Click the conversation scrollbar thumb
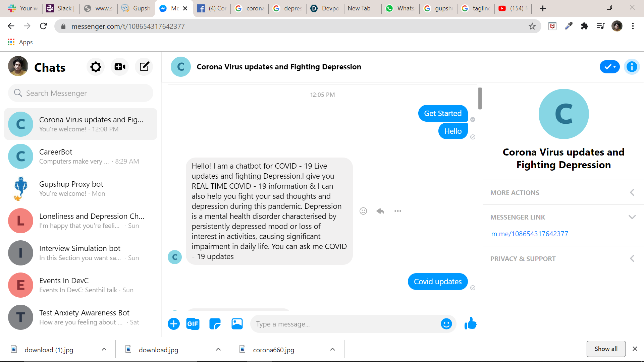Viewport: 644px width, 362px height. pos(480,98)
